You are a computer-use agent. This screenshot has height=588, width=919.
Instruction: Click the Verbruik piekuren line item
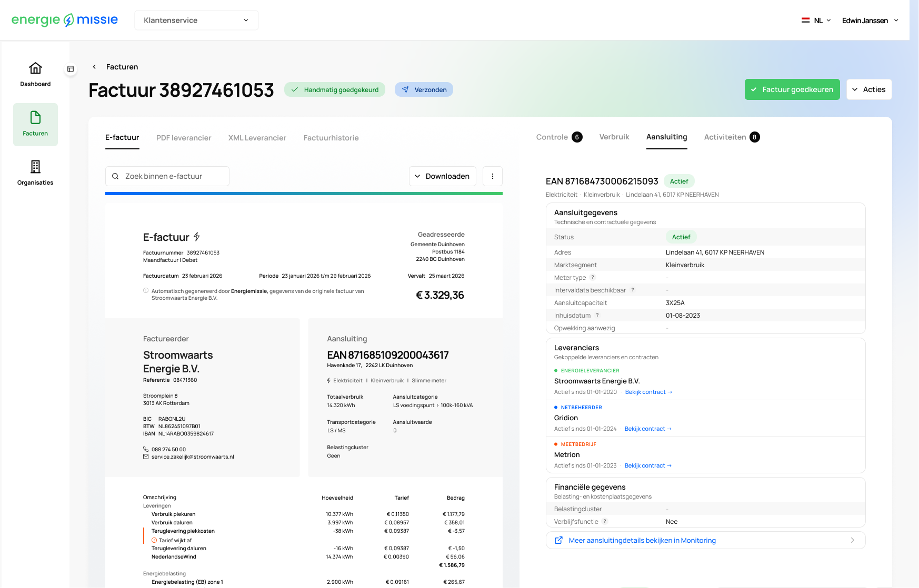pyautogui.click(x=304, y=514)
